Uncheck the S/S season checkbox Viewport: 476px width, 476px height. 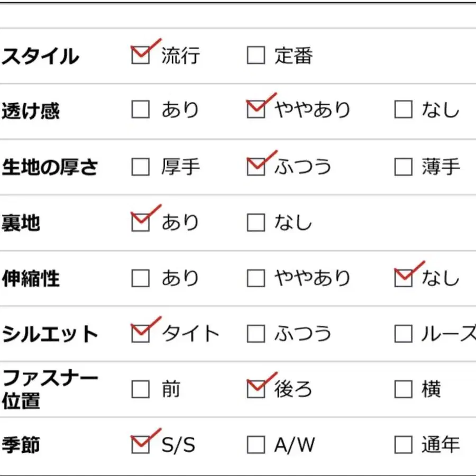[x=140, y=445]
